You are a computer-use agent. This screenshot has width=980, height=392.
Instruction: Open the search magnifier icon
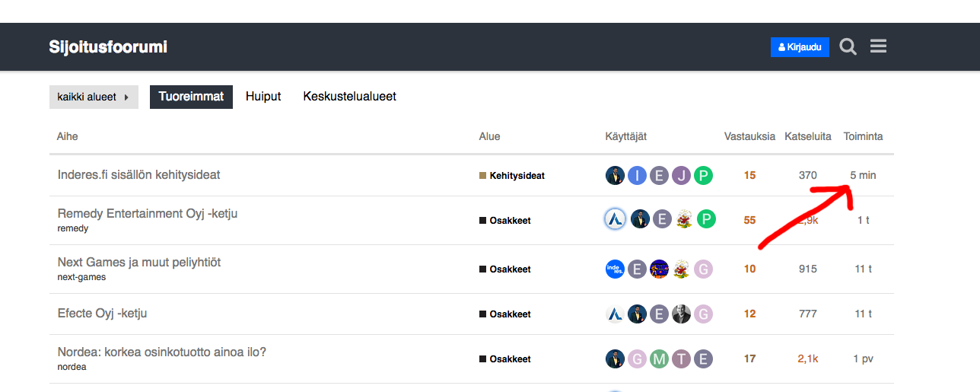point(848,47)
